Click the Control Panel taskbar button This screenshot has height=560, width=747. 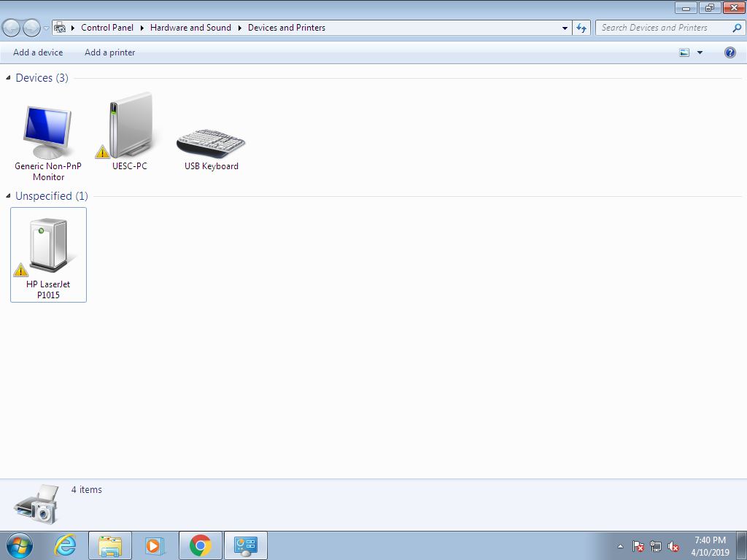pyautogui.click(x=245, y=545)
